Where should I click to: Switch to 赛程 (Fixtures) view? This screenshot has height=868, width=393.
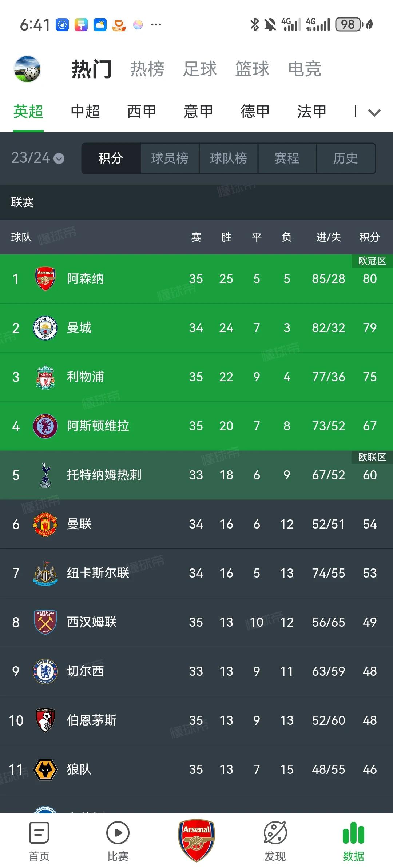[287, 158]
